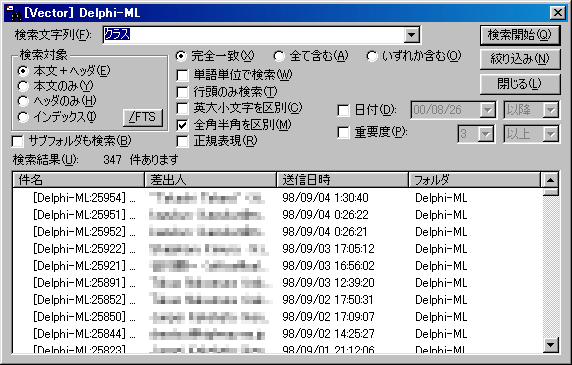Viewport: 572px width, 365px height.
Task: Click the 件名 column header
Action: pyautogui.click(x=78, y=180)
